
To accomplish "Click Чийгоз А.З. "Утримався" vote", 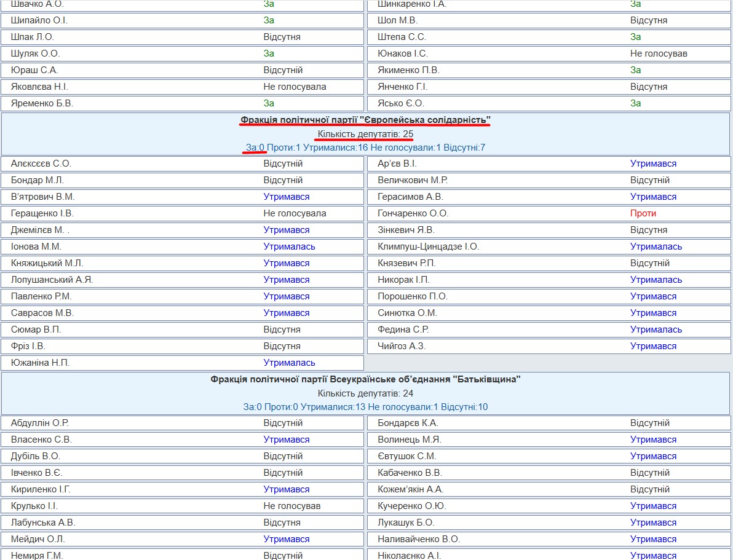I will point(653,346).
